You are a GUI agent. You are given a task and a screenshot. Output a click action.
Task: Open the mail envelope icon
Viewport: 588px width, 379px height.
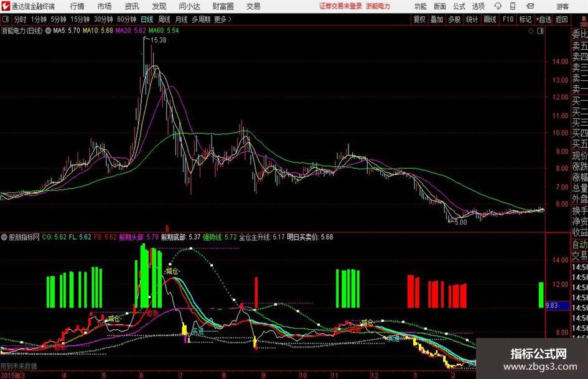(530, 6)
